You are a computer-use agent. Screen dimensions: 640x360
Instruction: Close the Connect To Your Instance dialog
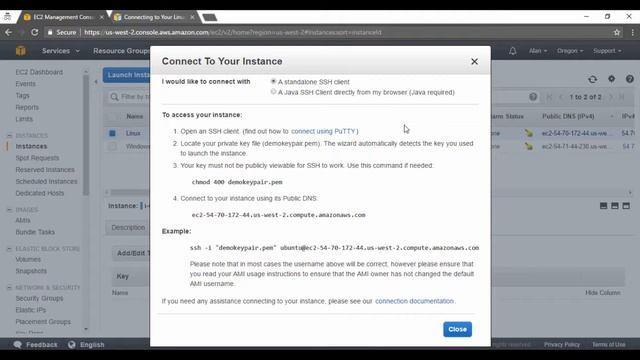click(474, 62)
